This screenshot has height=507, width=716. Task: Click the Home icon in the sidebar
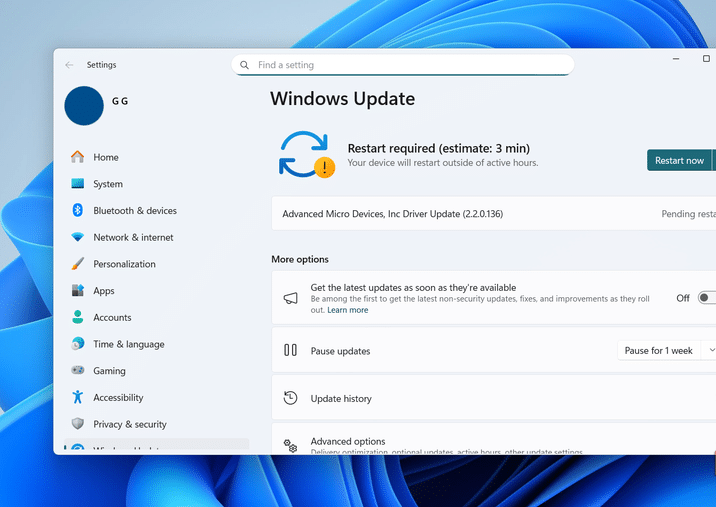(78, 157)
